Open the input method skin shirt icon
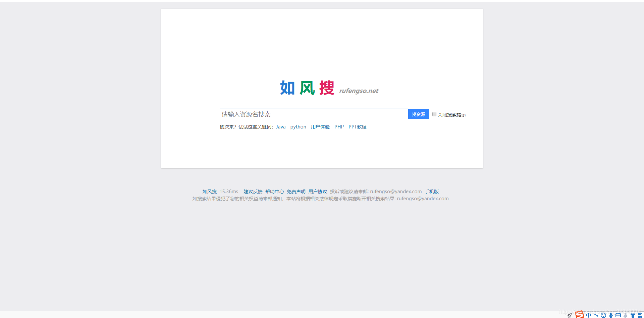This screenshot has width=644, height=318. tap(633, 315)
